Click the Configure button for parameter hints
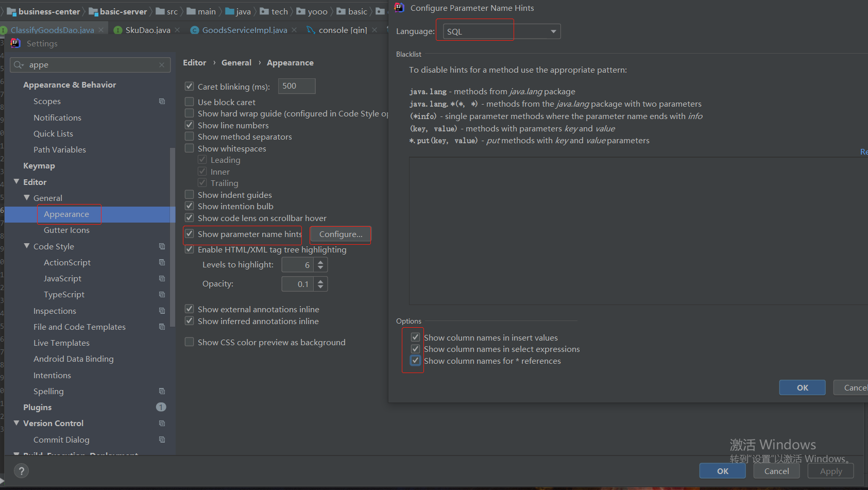 340,234
